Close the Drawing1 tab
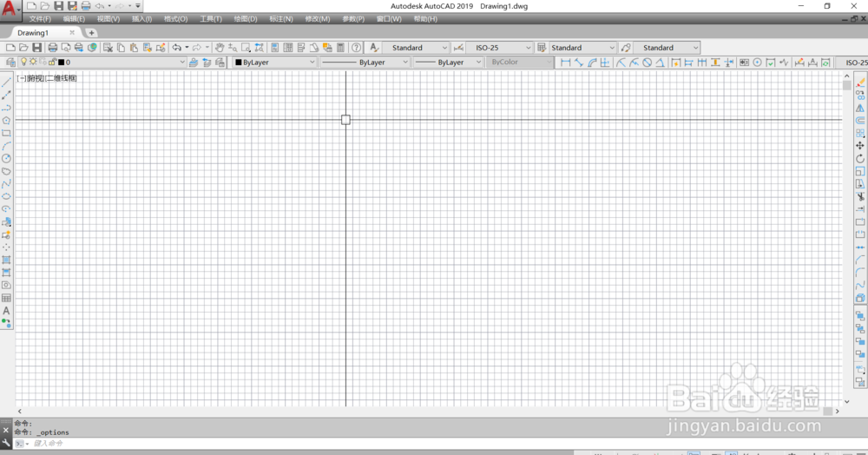The width and height of the screenshot is (868, 455). click(72, 33)
